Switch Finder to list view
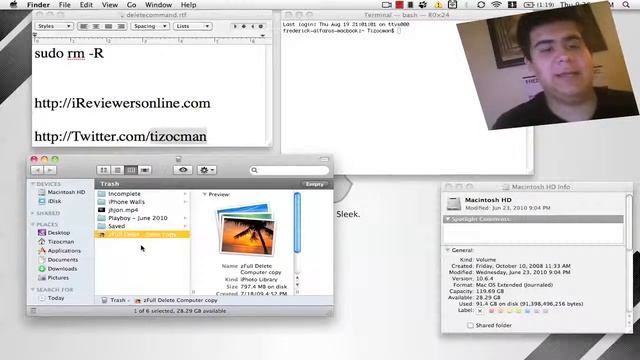Screen dimensions: 640x360 click(x=117, y=170)
